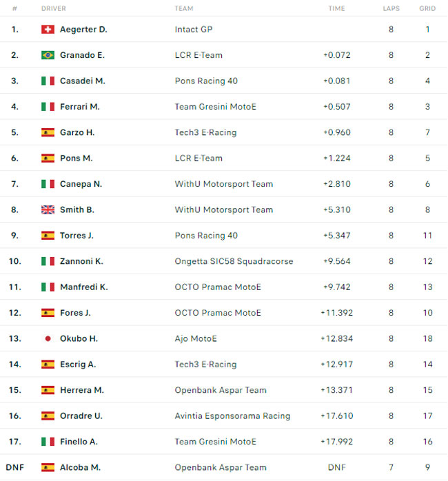Sort by the DRIVER column header
This screenshot has width=448, height=481.
54,8
